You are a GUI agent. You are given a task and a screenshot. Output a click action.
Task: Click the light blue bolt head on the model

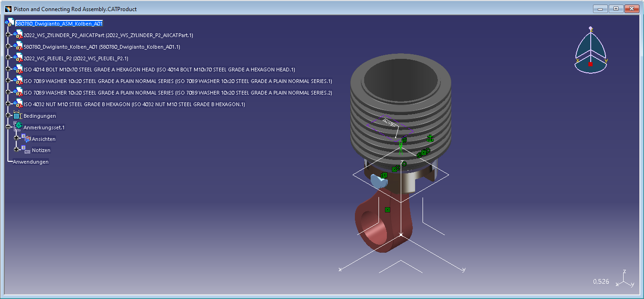click(379, 182)
